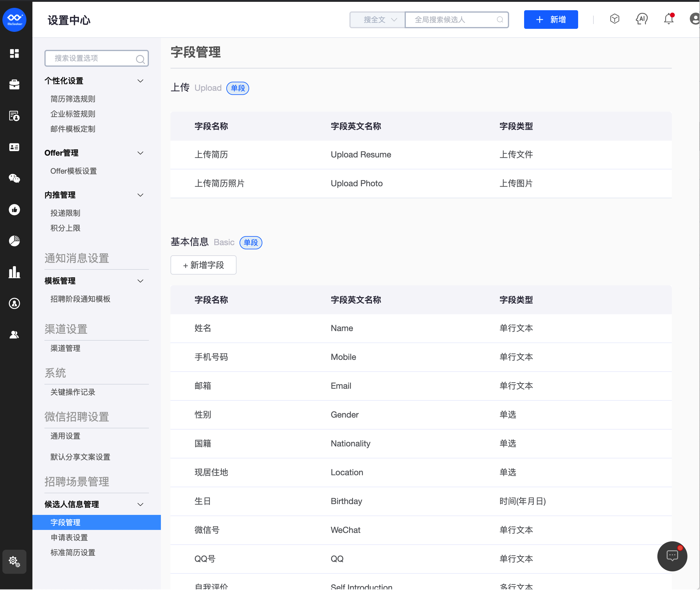Screen dimensions: 700x590
Task: Select the 生日 field row
Action: coord(421,501)
